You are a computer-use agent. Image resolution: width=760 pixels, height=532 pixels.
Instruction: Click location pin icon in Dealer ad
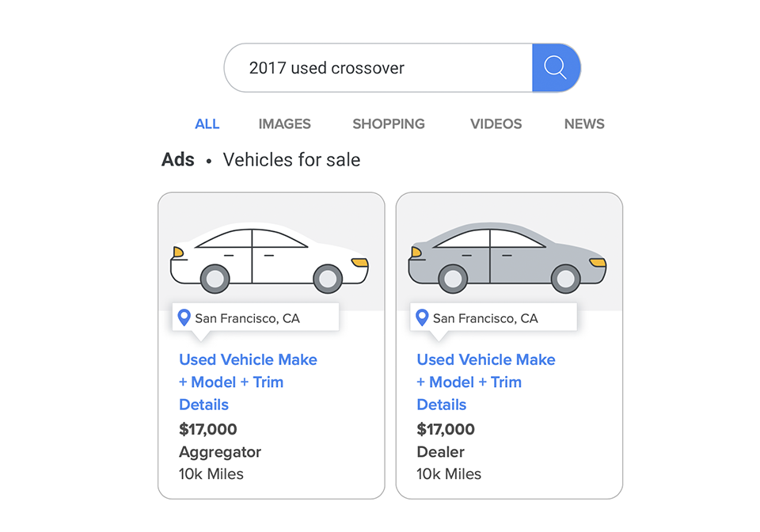pos(422,317)
